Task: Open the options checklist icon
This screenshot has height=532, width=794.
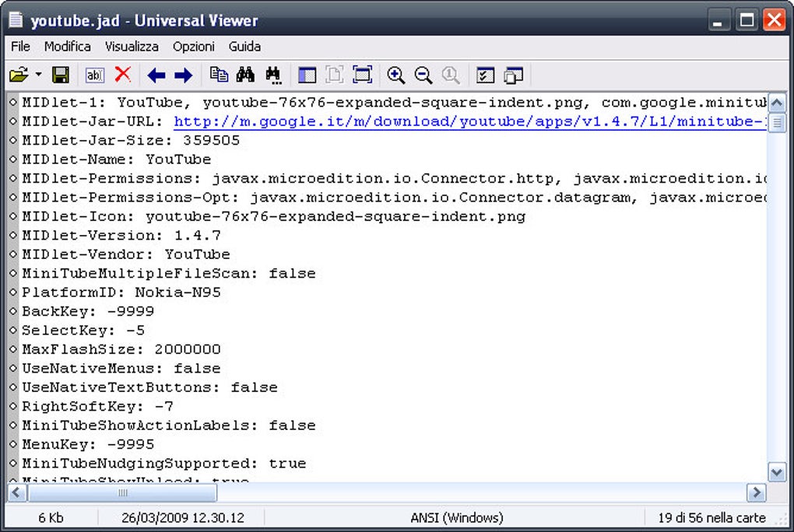Action: pyautogui.click(x=485, y=75)
